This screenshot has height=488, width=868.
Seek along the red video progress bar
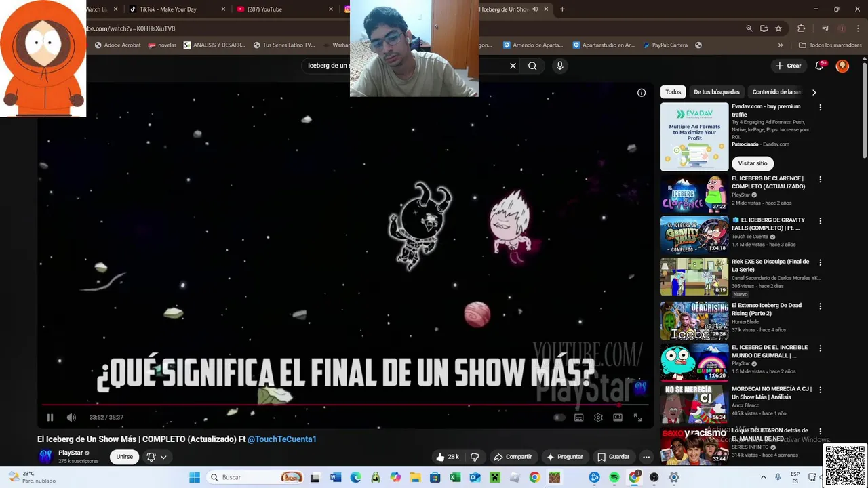pos(344,405)
